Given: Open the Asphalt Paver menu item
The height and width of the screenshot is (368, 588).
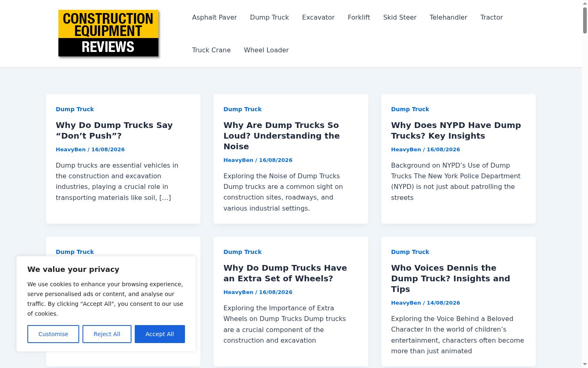Looking at the screenshot, I should click(x=214, y=17).
